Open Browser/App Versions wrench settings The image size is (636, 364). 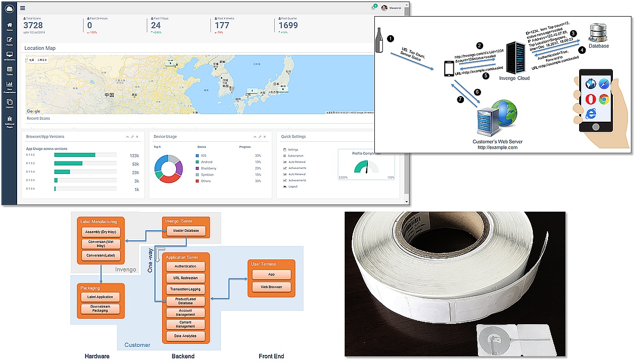coord(132,137)
